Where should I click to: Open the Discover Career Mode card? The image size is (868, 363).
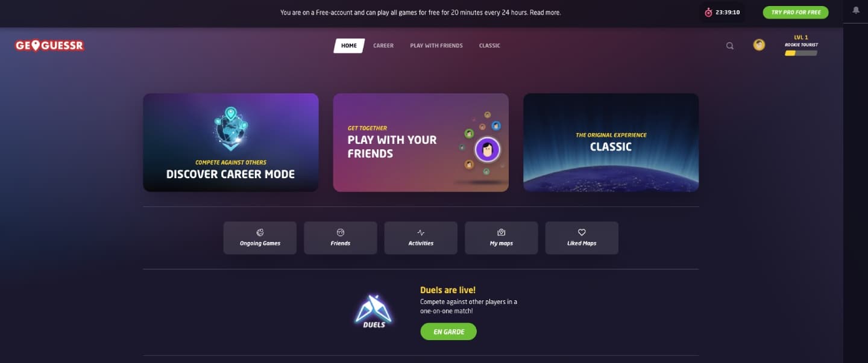coord(231,143)
